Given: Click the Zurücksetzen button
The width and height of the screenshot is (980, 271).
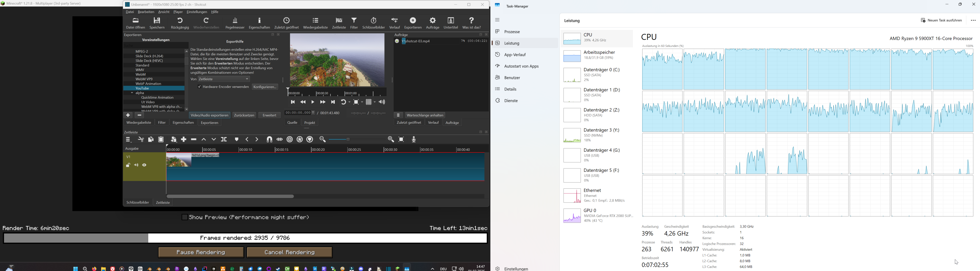Looking at the screenshot, I should (244, 115).
